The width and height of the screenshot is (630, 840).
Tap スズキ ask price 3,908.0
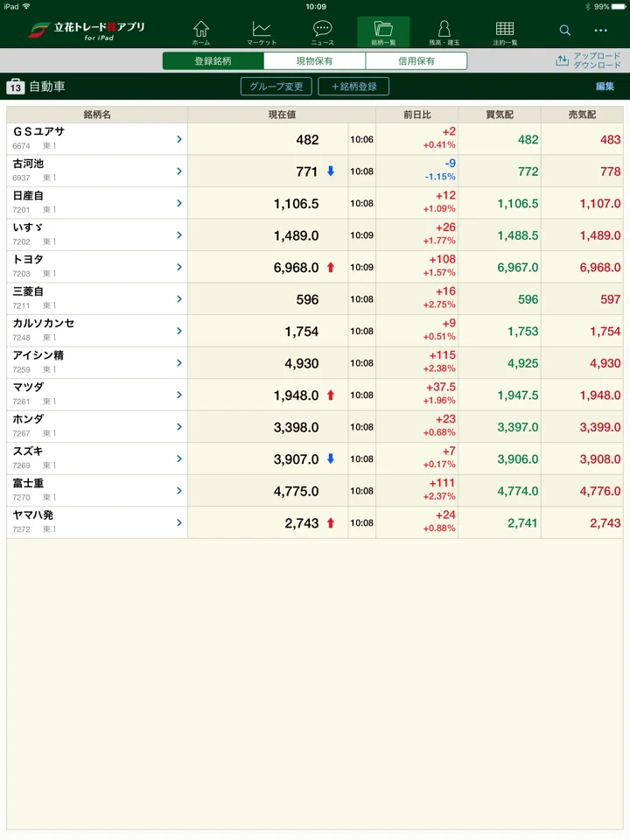point(600,459)
